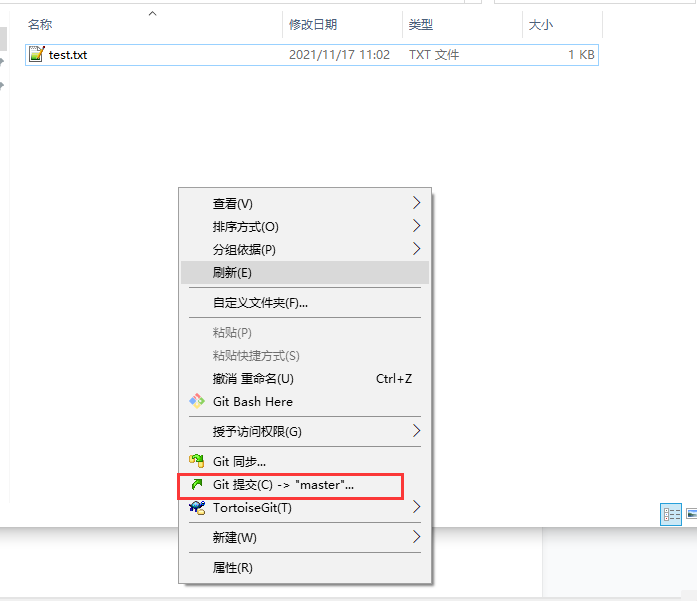The width and height of the screenshot is (697, 601).
Task: Open the 分组依据(P) menu entry
Action: (305, 249)
